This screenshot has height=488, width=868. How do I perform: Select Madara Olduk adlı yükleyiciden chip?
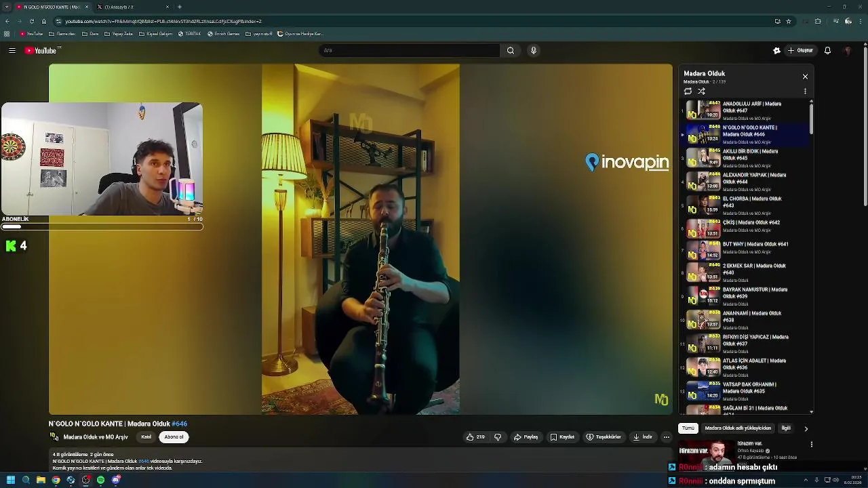click(x=738, y=428)
